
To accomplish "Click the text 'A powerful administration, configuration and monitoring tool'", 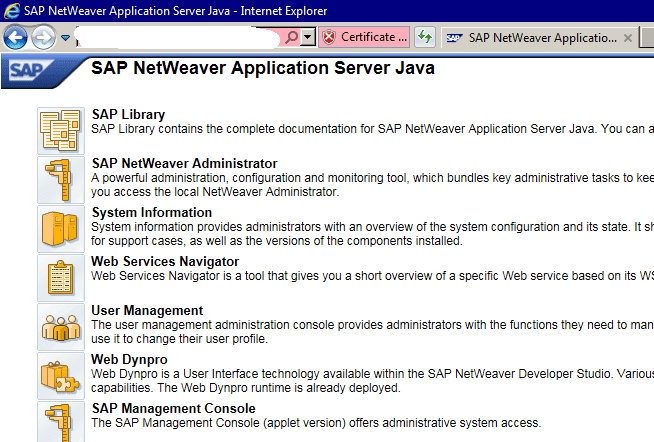I will [249, 178].
